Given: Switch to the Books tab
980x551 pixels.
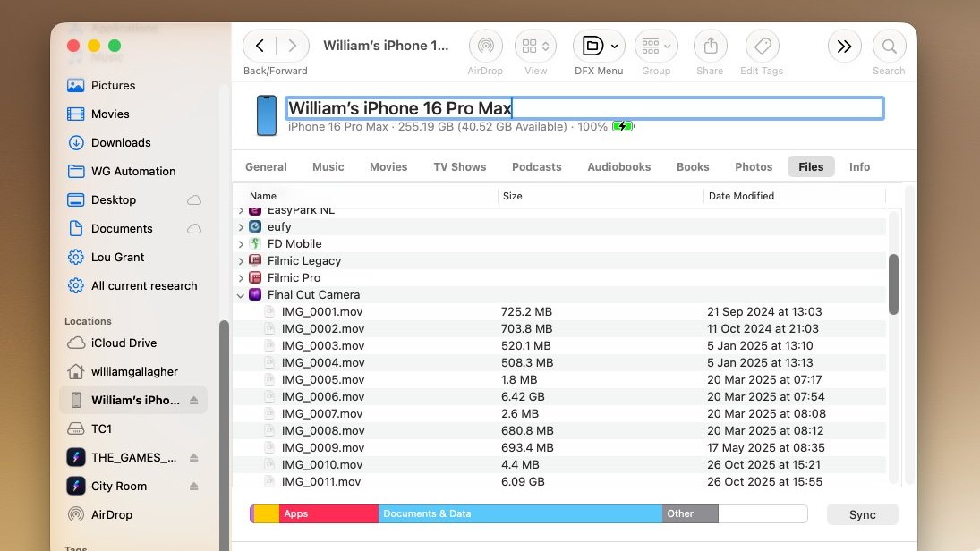Looking at the screenshot, I should [693, 166].
